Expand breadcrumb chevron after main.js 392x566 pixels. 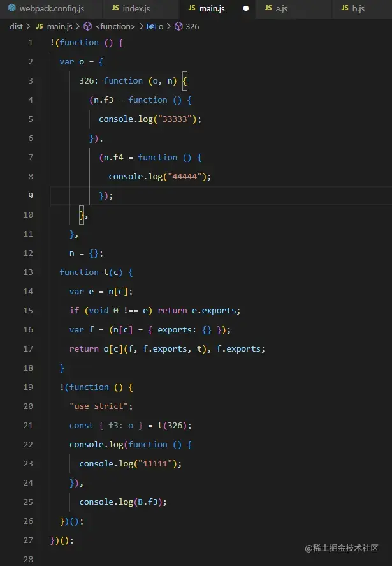[78, 26]
